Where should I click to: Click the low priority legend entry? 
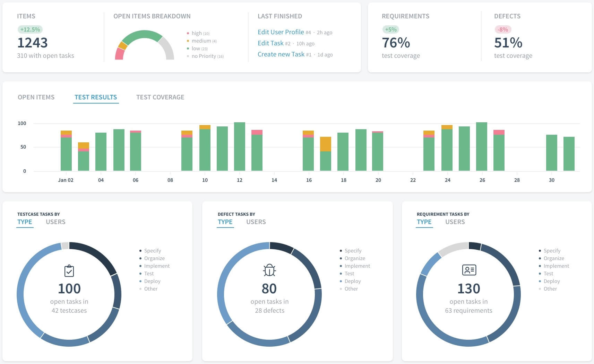[x=197, y=48]
